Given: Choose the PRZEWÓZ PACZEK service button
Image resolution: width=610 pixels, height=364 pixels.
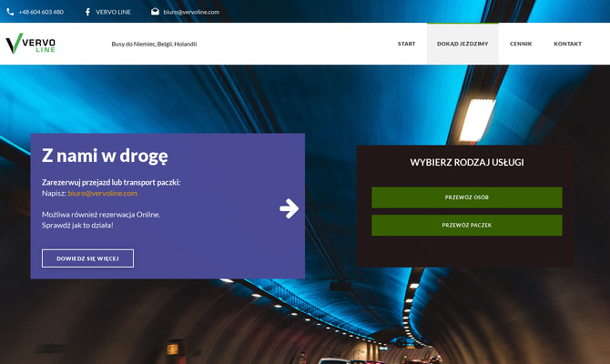Looking at the screenshot, I should point(466,225).
